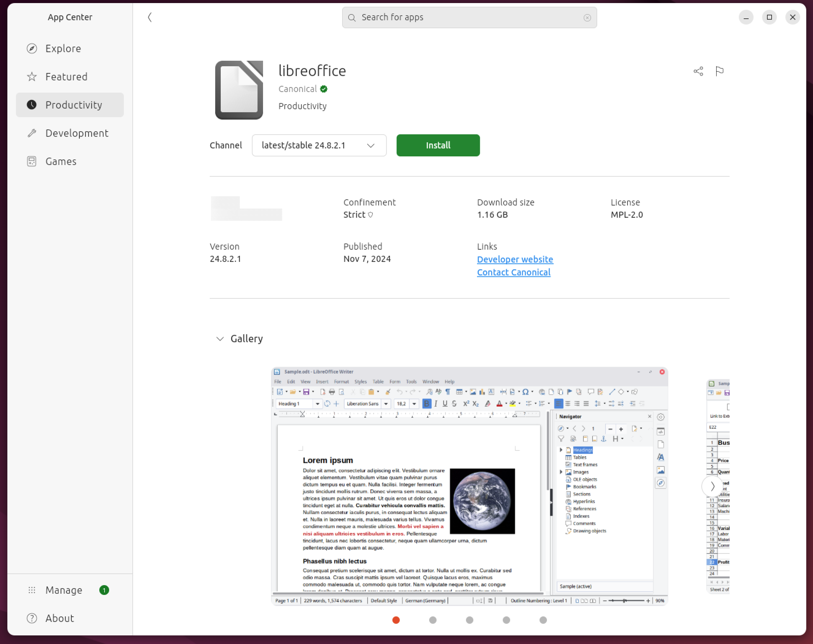Collapse the Gallery section

(x=220, y=339)
